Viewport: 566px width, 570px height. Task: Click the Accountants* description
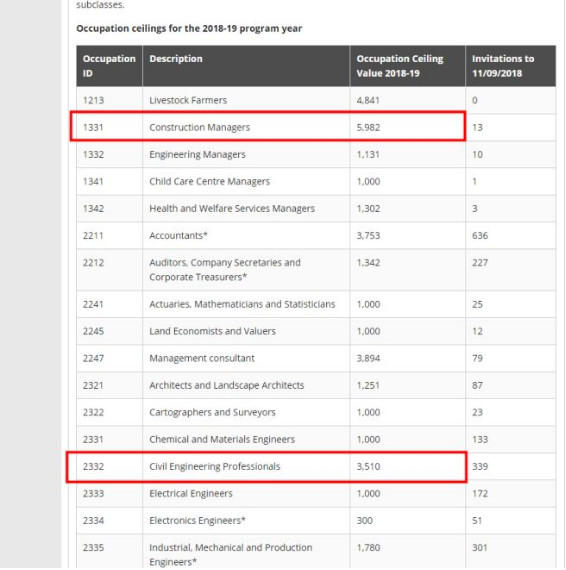(x=178, y=236)
